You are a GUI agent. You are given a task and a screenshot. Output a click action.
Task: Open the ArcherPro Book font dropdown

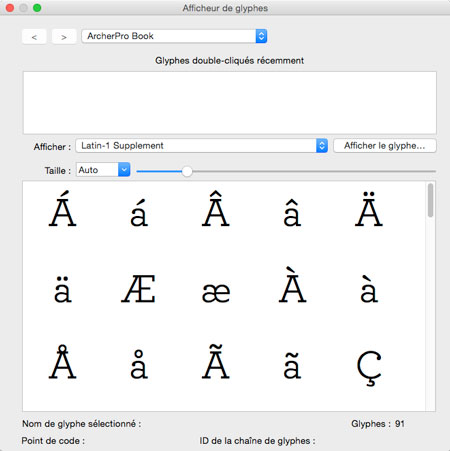pyautogui.click(x=174, y=36)
